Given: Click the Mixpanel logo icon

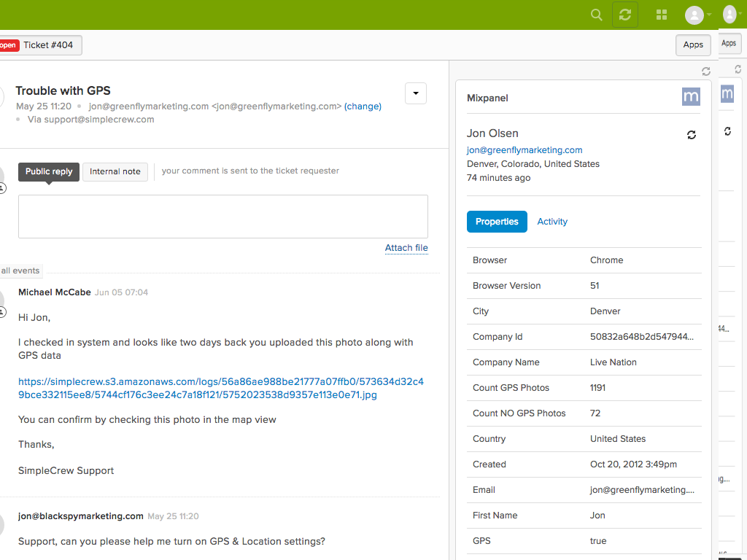Looking at the screenshot, I should pos(691,96).
